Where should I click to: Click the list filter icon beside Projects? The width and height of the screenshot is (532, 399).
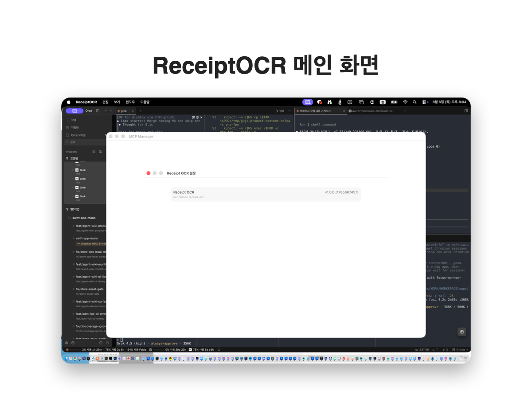[x=94, y=152]
